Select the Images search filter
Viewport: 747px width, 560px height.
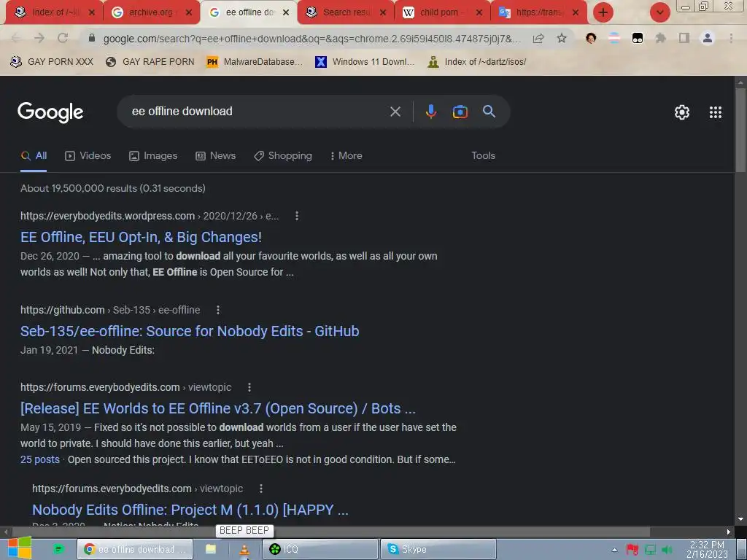153,156
